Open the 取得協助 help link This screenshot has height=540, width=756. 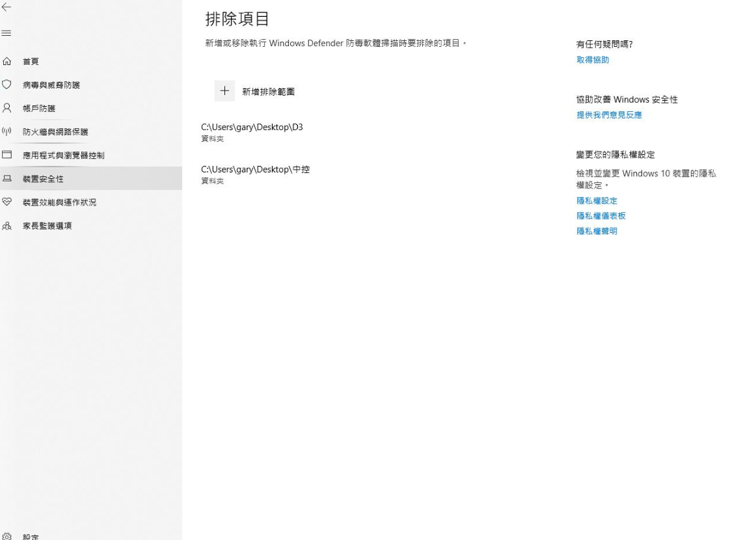coord(592,60)
